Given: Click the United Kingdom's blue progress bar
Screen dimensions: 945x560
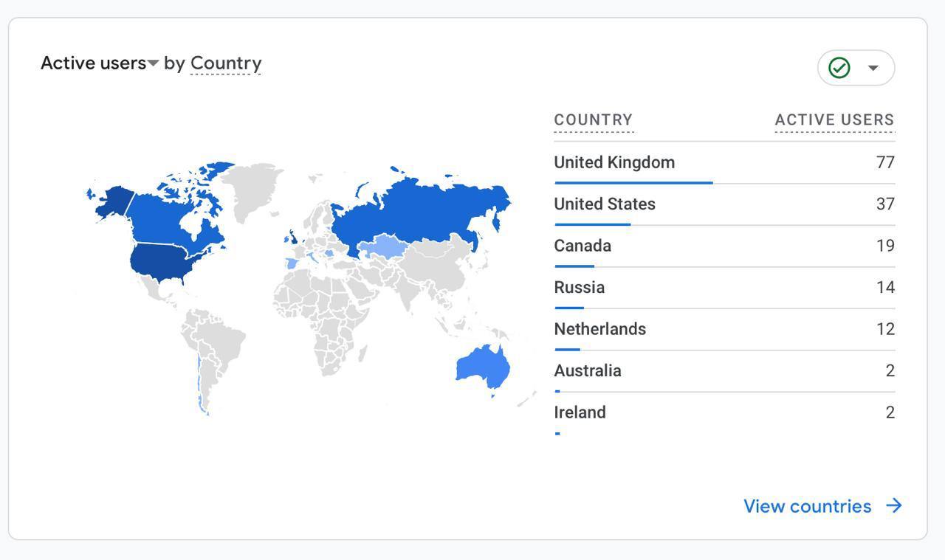Looking at the screenshot, I should (633, 182).
